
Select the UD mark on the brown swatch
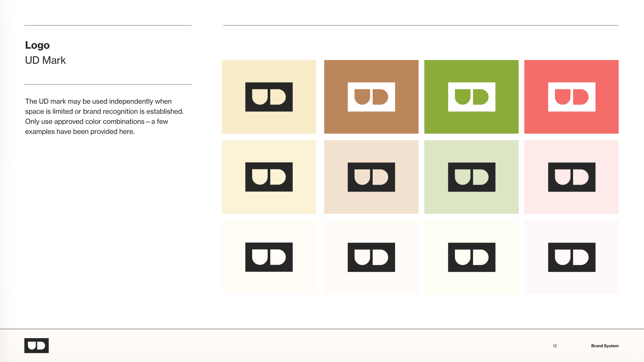[371, 97]
